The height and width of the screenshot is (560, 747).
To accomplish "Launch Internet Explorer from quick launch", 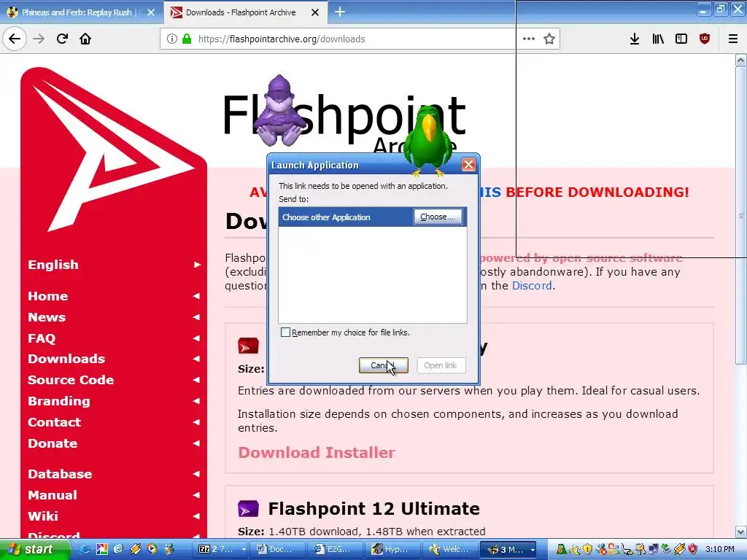I will 86,549.
